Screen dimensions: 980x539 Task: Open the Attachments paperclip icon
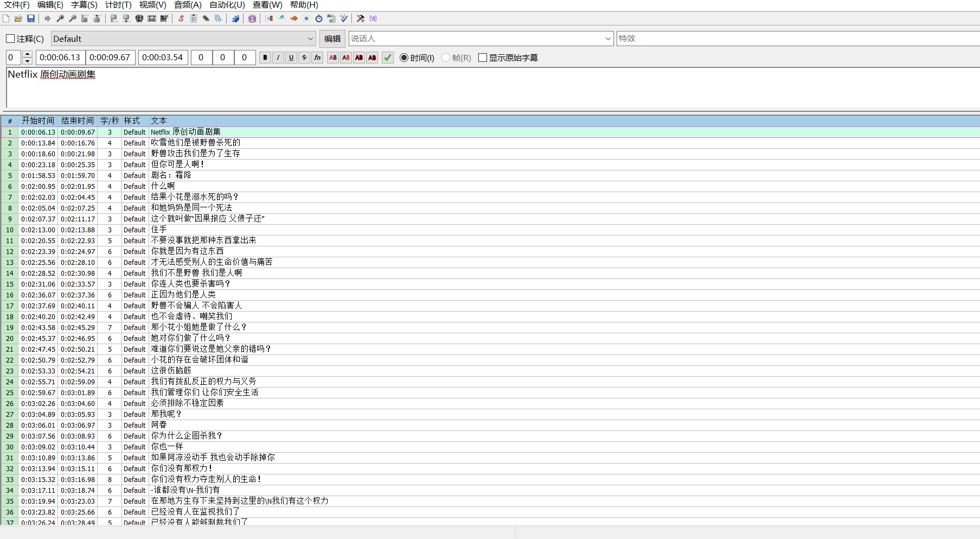pos(206,18)
